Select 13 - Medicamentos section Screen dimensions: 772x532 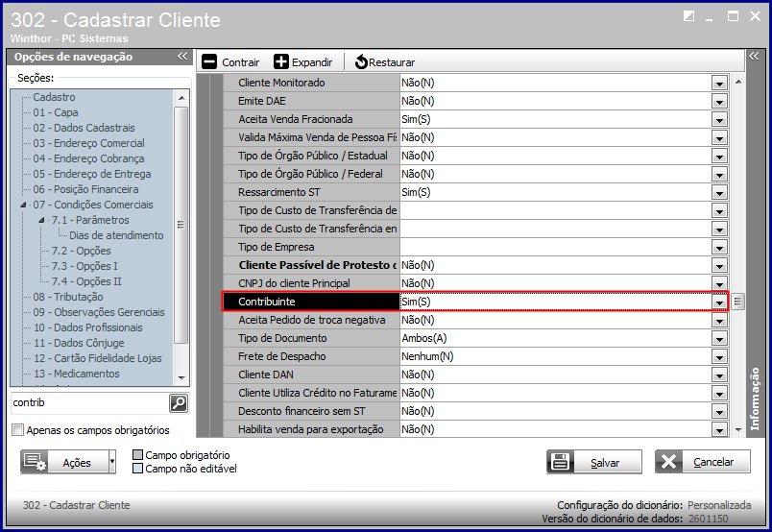76,374
